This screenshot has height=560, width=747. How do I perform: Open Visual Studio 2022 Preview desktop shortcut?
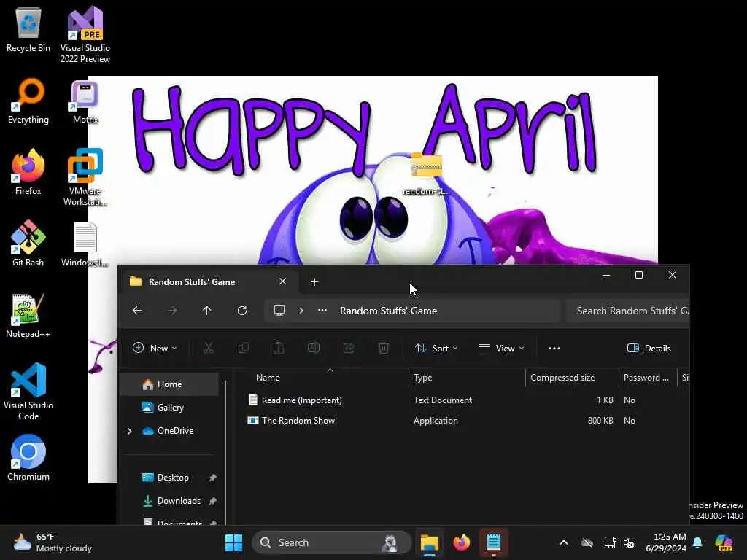[85, 34]
